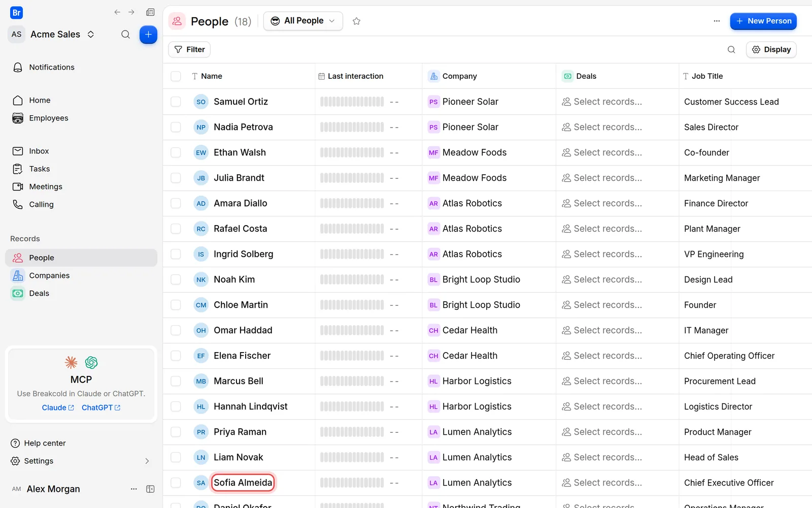Image resolution: width=812 pixels, height=508 pixels.
Task: Open the Tasks section
Action: click(x=81, y=169)
